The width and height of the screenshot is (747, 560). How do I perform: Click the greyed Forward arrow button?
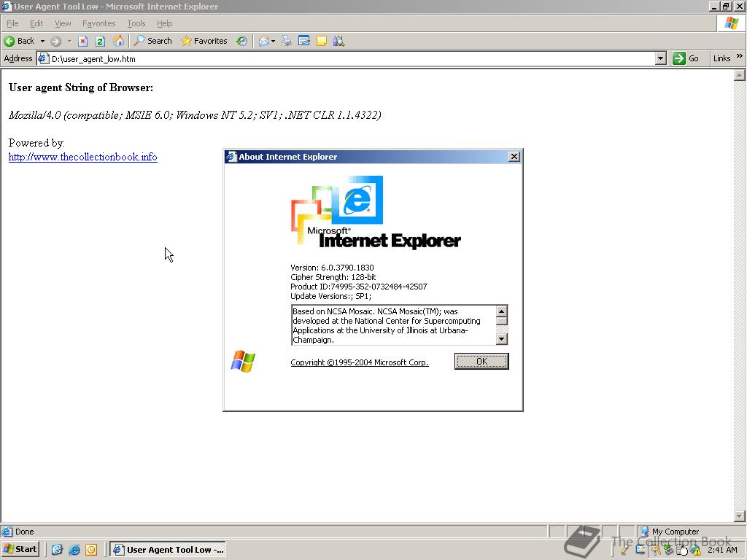[x=55, y=41]
